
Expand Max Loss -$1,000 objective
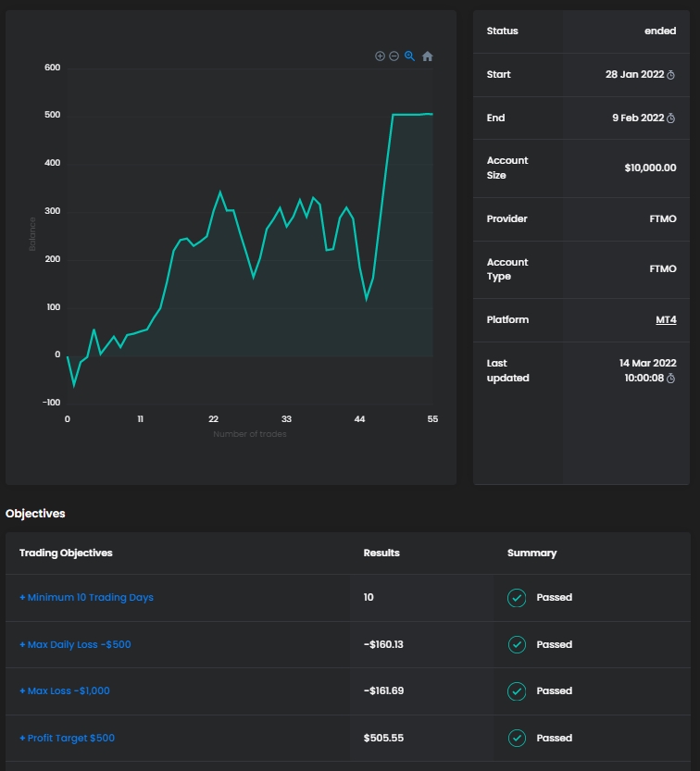(65, 690)
